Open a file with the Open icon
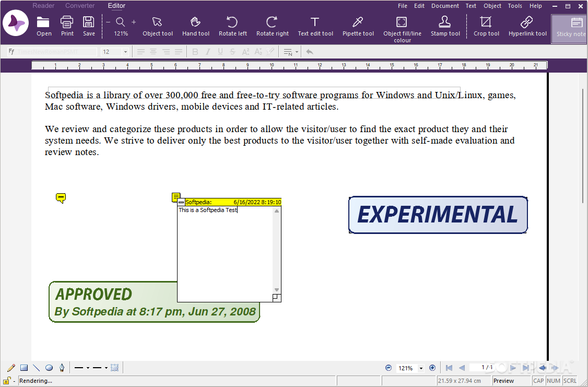The image size is (588, 387). [x=43, y=26]
